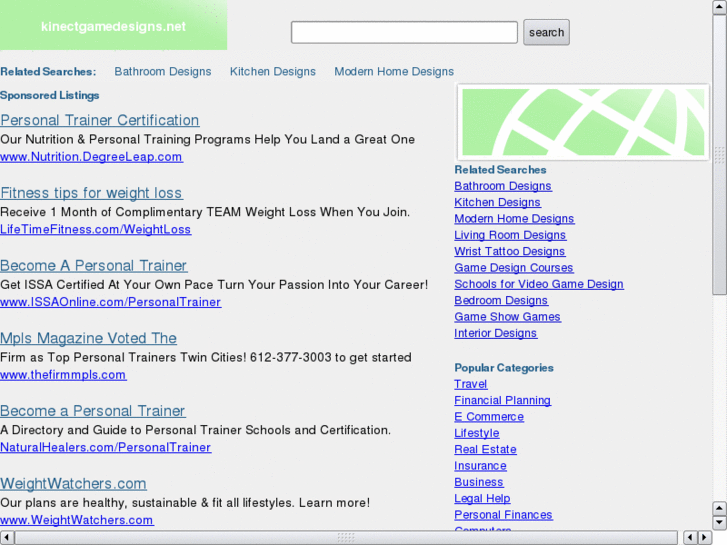727x545 pixels.
Task: Visit www.thefirmmpls.com link
Action: (x=63, y=375)
